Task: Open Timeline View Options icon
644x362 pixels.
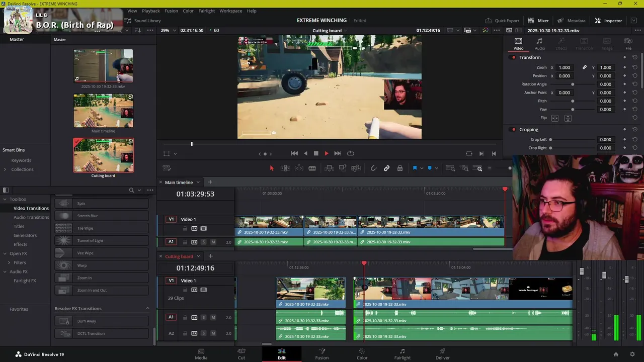Action: (167, 168)
